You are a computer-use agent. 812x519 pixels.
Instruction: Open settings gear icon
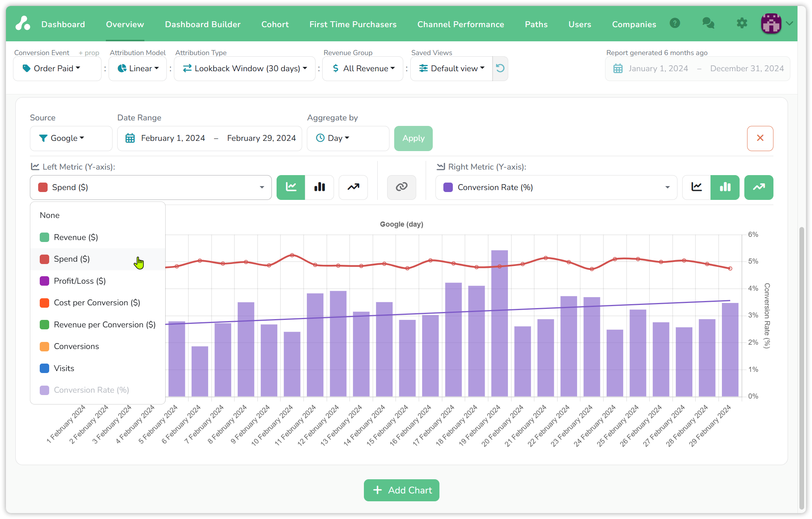742,23
